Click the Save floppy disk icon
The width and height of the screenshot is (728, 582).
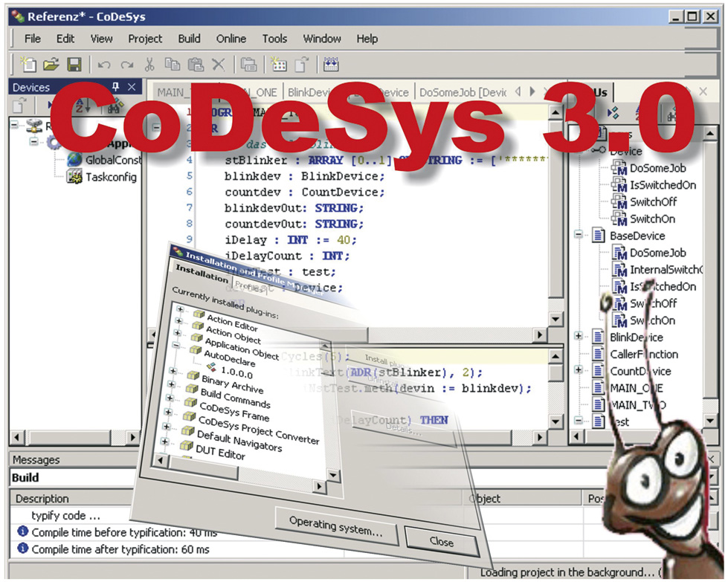[x=74, y=64]
